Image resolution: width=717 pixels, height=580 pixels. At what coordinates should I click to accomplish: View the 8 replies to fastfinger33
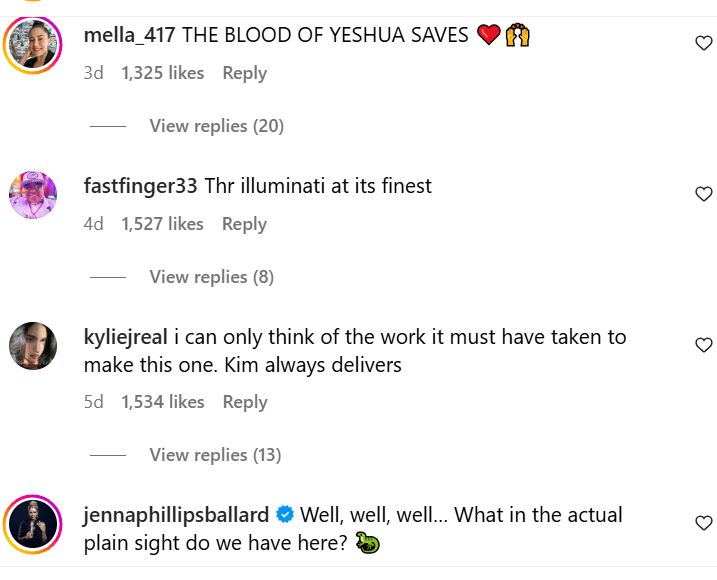click(211, 277)
